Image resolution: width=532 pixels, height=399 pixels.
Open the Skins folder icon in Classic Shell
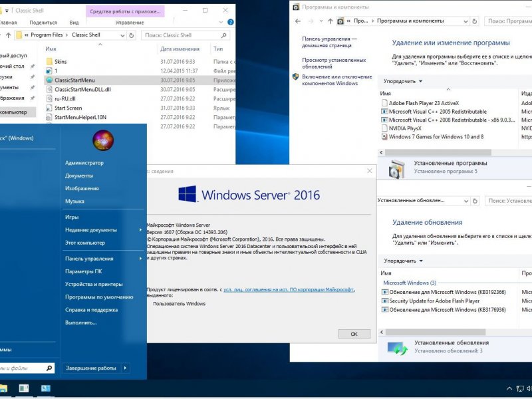coord(49,61)
